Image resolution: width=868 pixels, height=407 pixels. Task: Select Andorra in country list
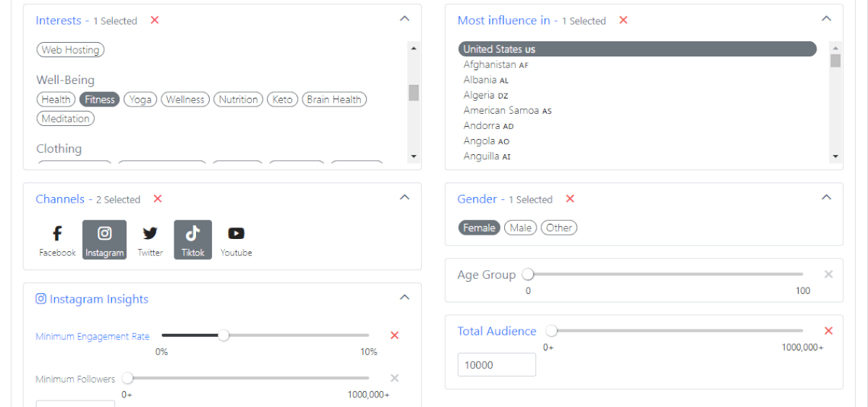tap(637, 125)
